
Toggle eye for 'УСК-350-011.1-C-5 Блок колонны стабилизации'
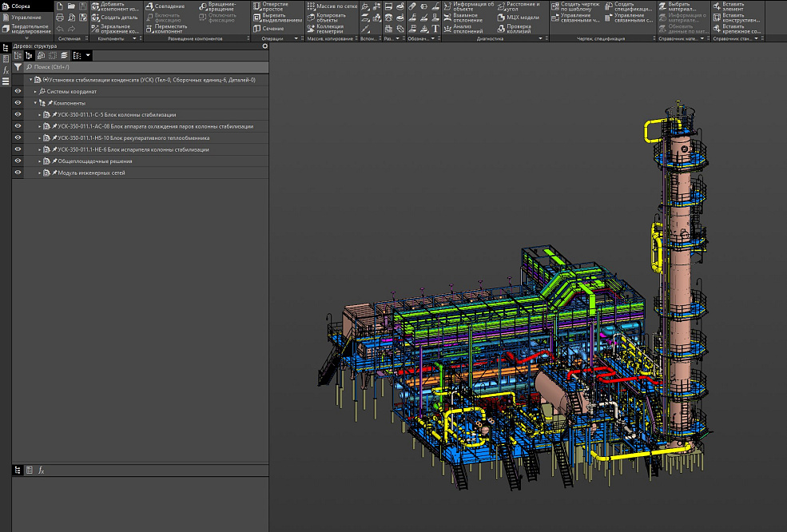tap(18, 115)
